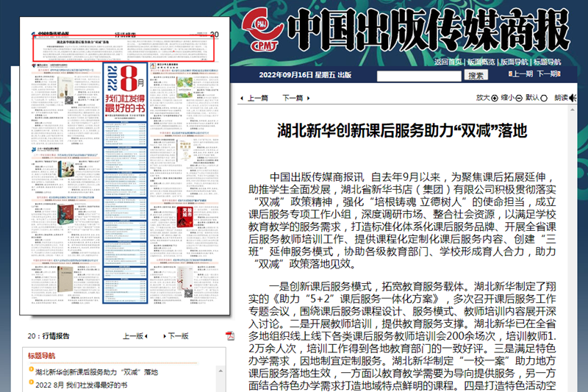Open the 标题导航 navigation item
Screen dimensions: 588x392
(548, 62)
